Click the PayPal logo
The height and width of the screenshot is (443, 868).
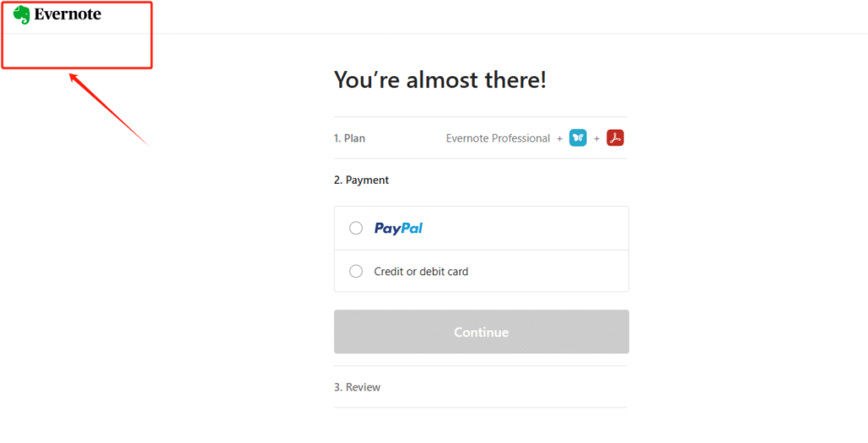coord(398,228)
